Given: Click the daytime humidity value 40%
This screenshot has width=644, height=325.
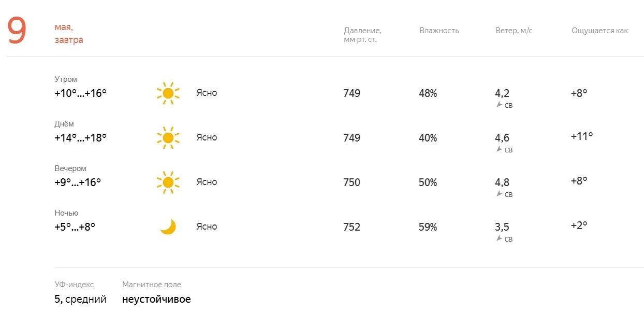Looking at the screenshot, I should pyautogui.click(x=428, y=138).
